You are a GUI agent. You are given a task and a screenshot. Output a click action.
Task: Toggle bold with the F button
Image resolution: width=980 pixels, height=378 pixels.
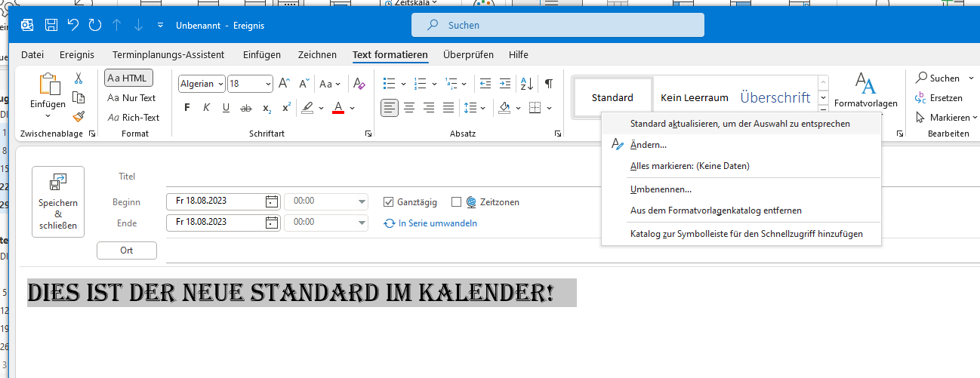pyautogui.click(x=187, y=108)
